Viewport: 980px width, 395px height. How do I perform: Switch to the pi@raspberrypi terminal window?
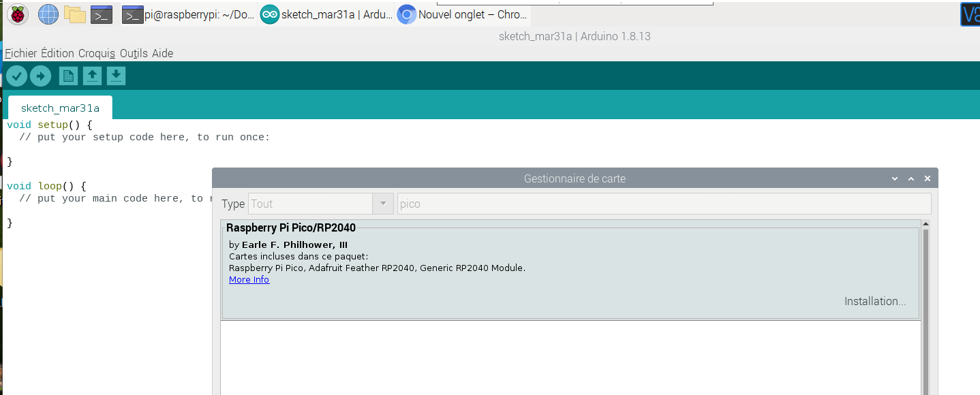pos(189,14)
